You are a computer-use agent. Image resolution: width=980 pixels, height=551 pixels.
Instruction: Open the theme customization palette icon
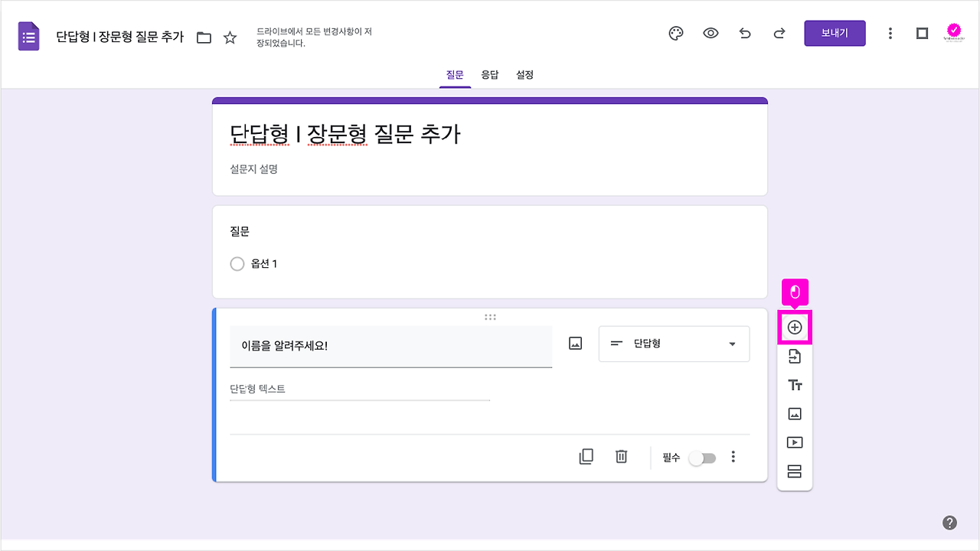pyautogui.click(x=675, y=33)
